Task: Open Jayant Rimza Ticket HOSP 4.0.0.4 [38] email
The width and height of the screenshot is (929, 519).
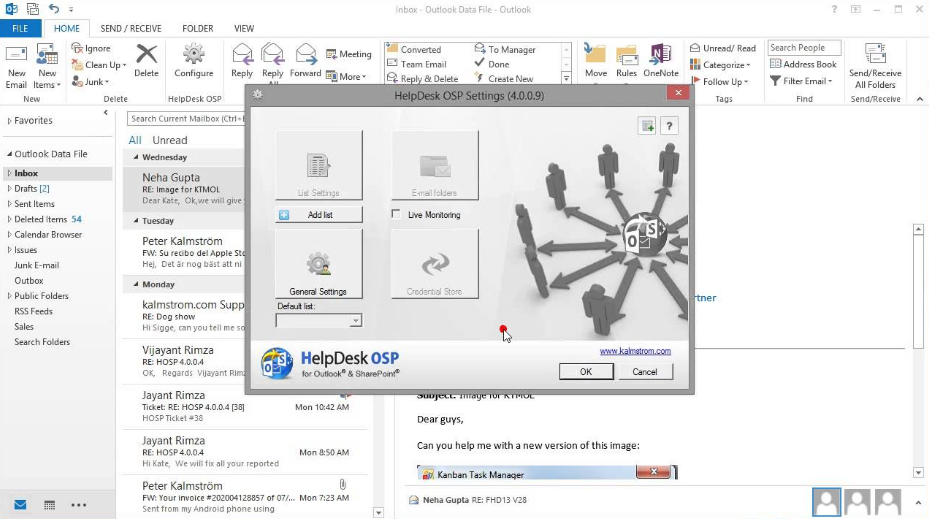Action: (x=245, y=406)
